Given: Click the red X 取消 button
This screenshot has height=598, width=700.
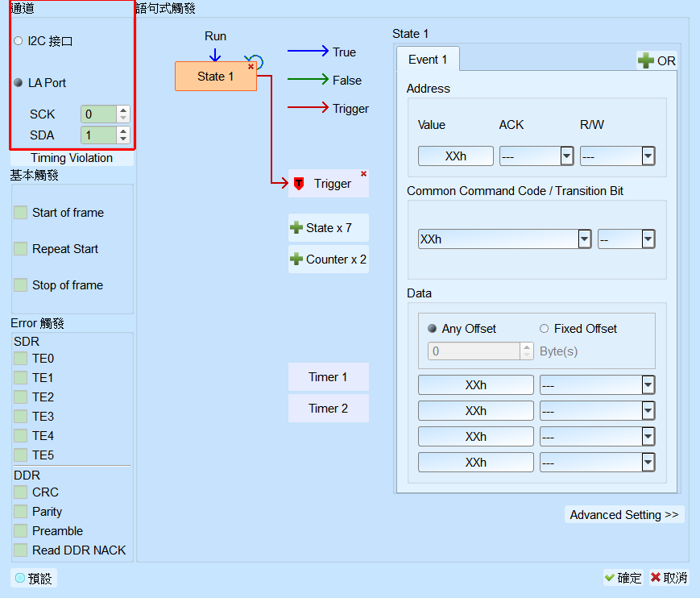Looking at the screenshot, I should (669, 578).
